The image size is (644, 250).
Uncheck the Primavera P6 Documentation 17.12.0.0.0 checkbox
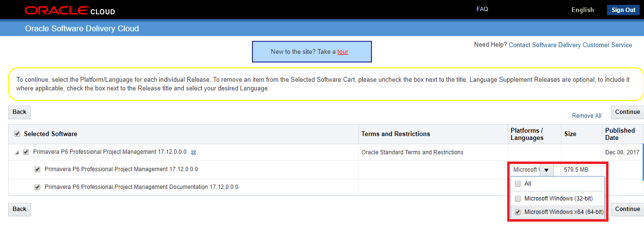click(x=37, y=187)
